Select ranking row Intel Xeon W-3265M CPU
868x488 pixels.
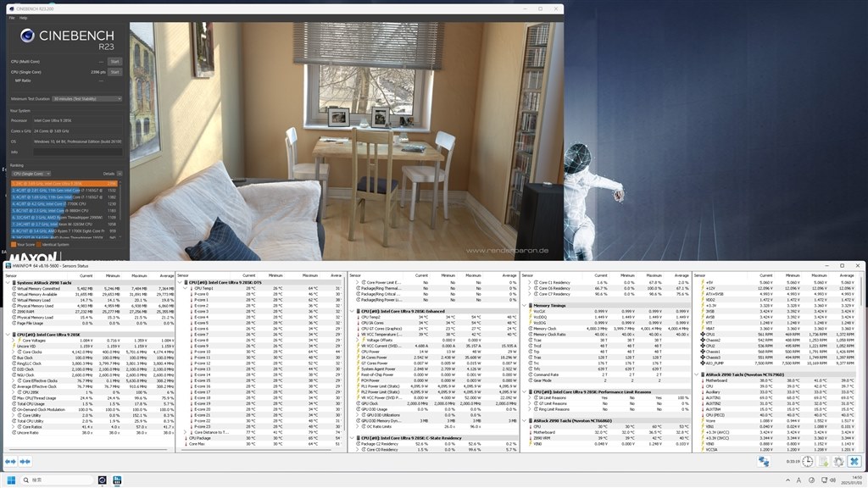(x=64, y=224)
